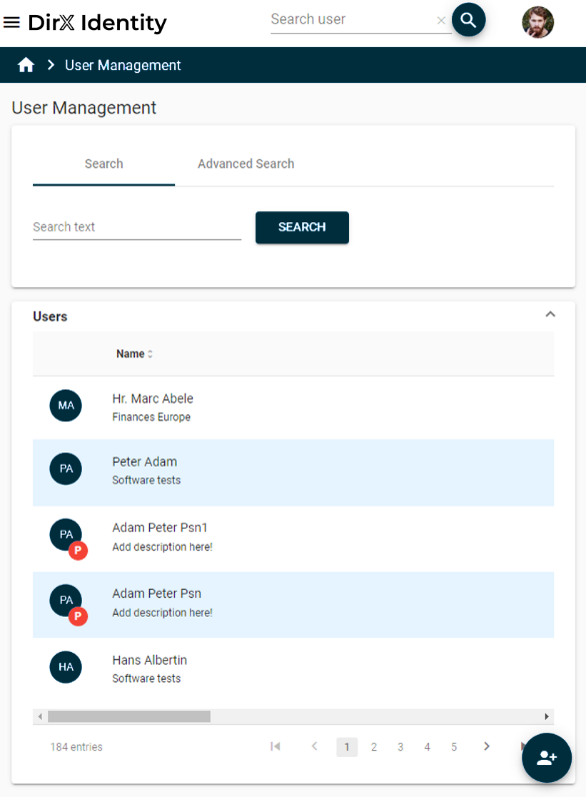Select the Hr. Marc Abele row
The image size is (586, 797).
(293, 408)
